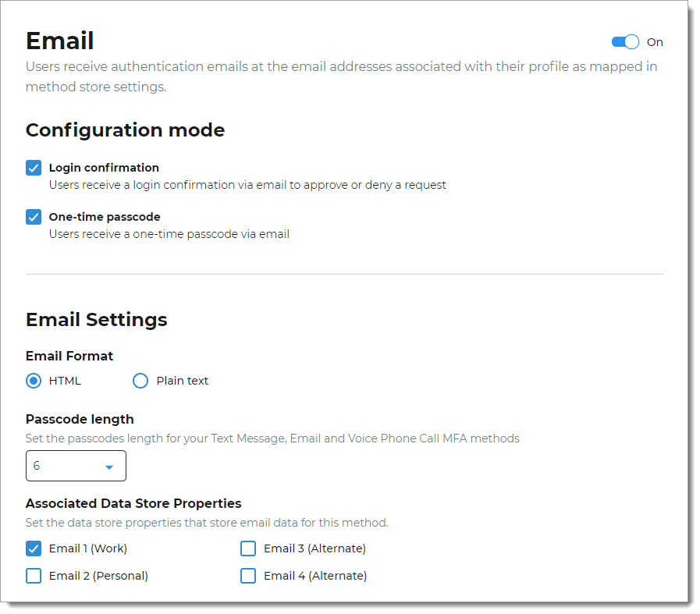
Task: Enable the Email 2 (Personal) property
Action: (x=33, y=575)
